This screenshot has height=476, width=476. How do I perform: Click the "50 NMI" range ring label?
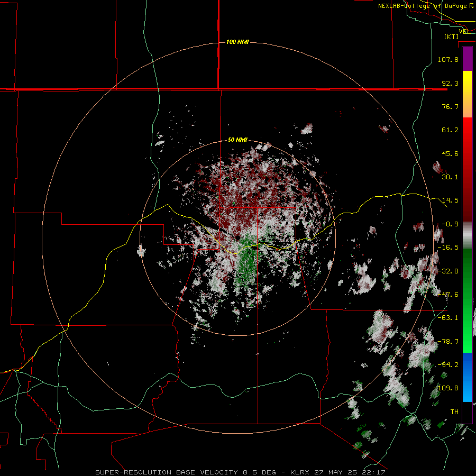click(x=237, y=140)
